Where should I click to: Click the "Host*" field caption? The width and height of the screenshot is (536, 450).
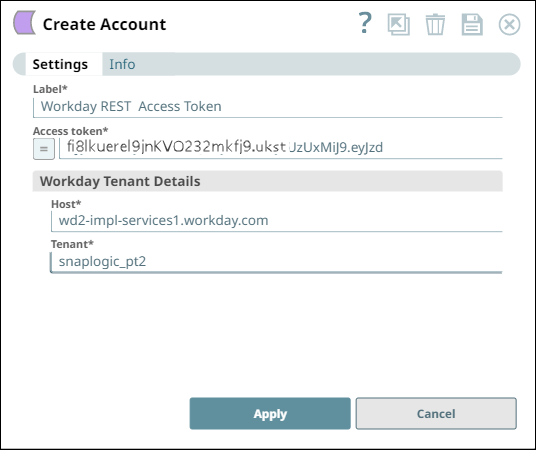pyautogui.click(x=66, y=204)
